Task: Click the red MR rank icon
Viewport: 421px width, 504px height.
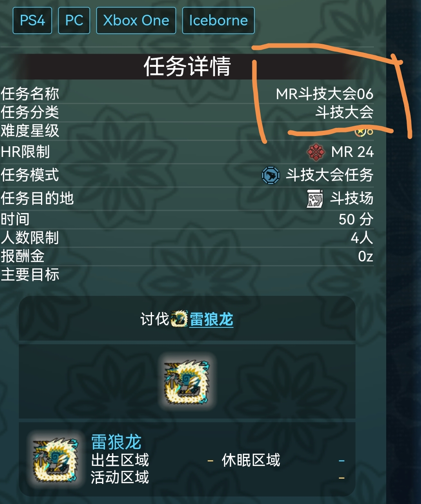Action: 316,152
